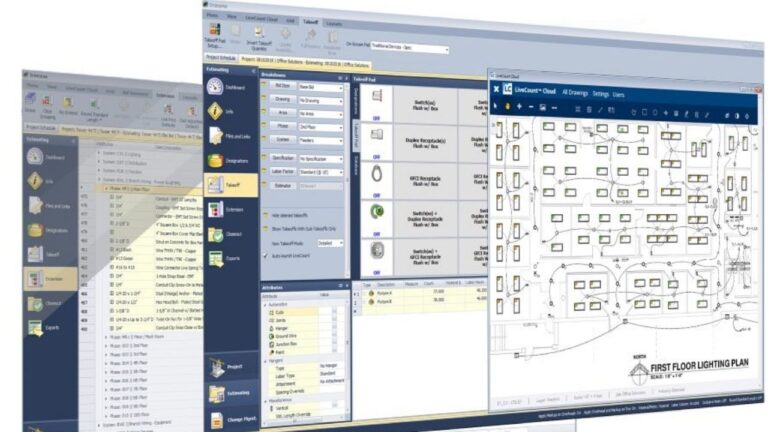The height and width of the screenshot is (432, 768).
Task: Toggle Show Takeoffs With Sub Takeoffs Only
Action: coord(265,229)
